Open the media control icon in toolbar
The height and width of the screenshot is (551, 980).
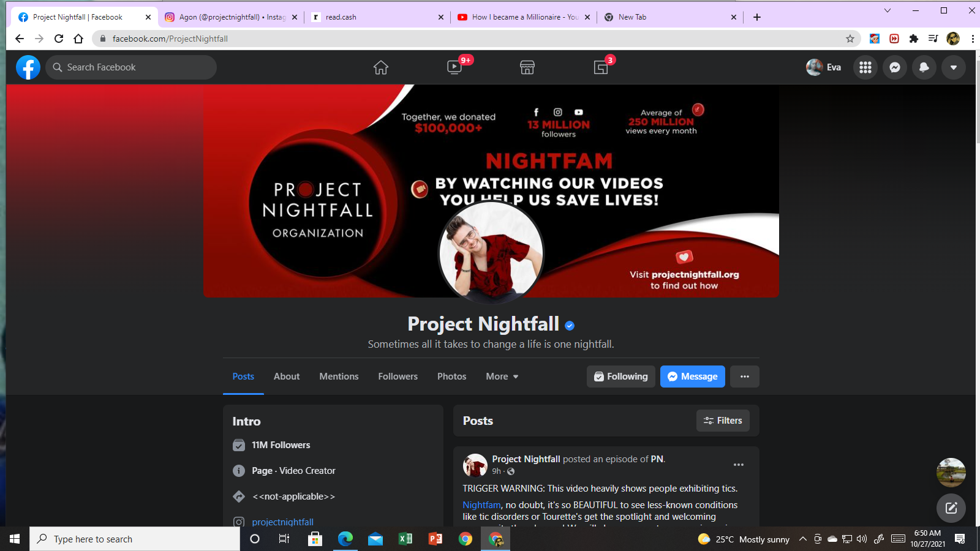point(933,39)
